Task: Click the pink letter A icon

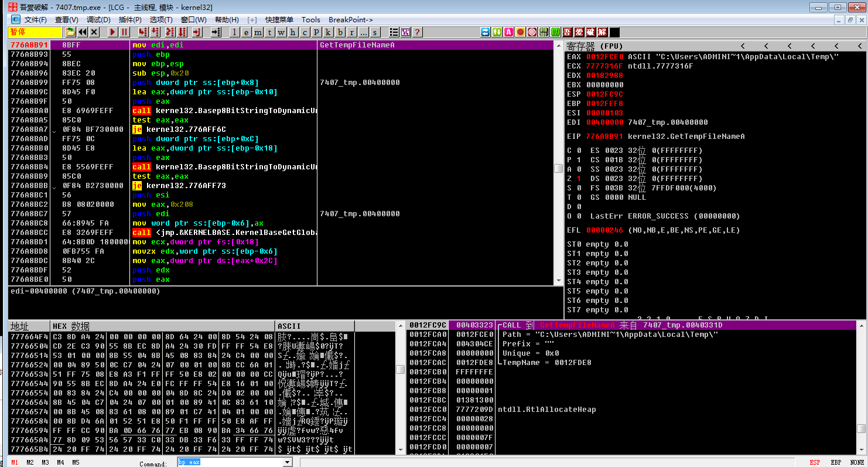Action: 509,32
